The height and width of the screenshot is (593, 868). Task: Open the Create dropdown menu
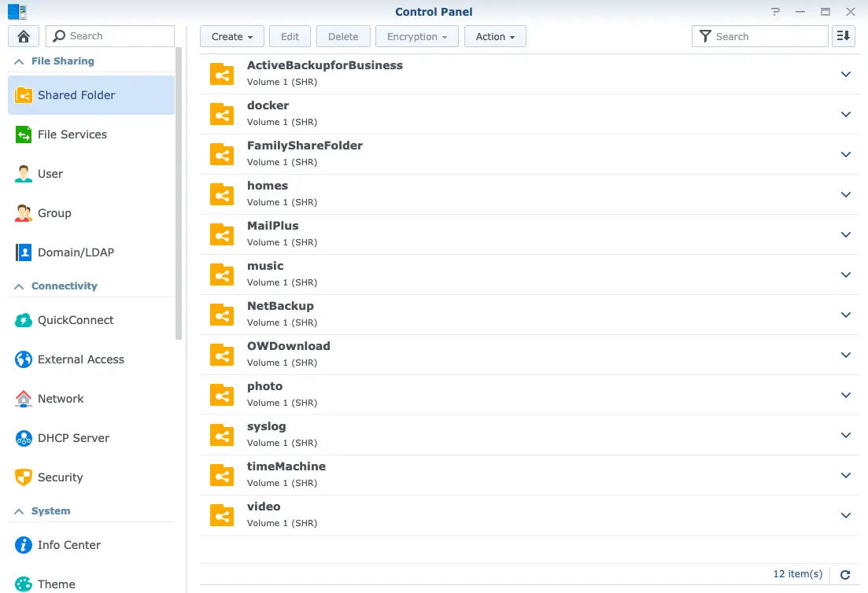pyautogui.click(x=232, y=36)
